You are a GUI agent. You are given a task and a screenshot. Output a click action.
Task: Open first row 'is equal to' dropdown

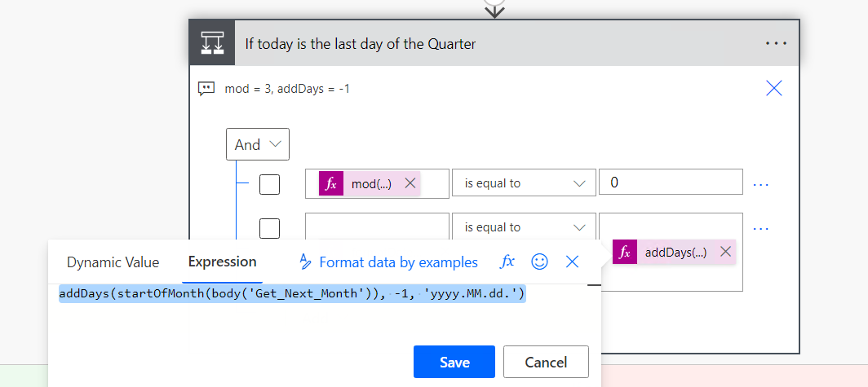click(524, 183)
